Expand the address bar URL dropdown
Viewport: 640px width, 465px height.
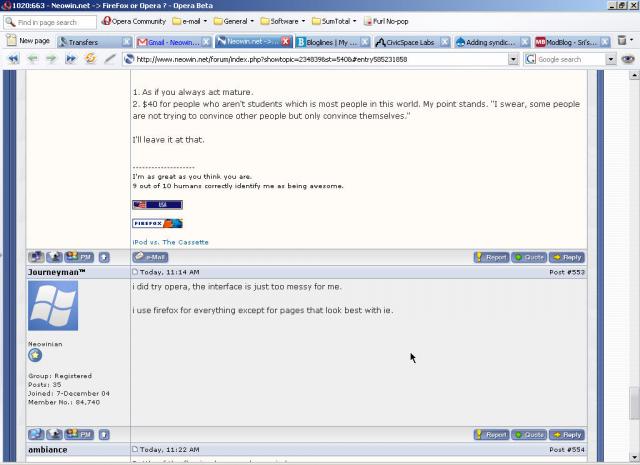[x=513, y=60]
